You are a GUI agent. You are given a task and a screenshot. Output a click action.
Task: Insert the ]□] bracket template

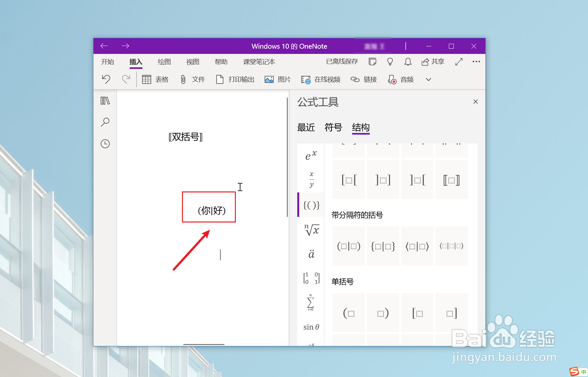(x=383, y=179)
